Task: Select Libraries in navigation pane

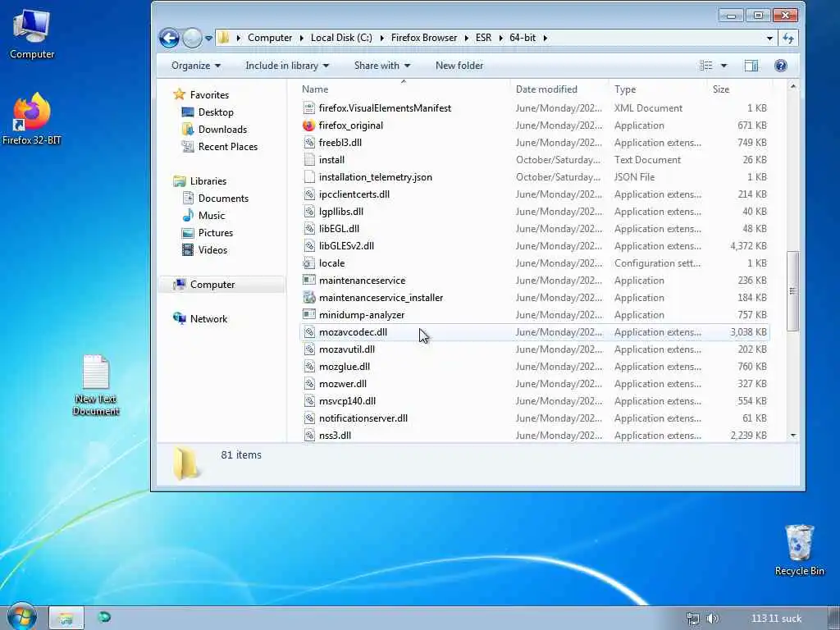Action: (x=208, y=181)
